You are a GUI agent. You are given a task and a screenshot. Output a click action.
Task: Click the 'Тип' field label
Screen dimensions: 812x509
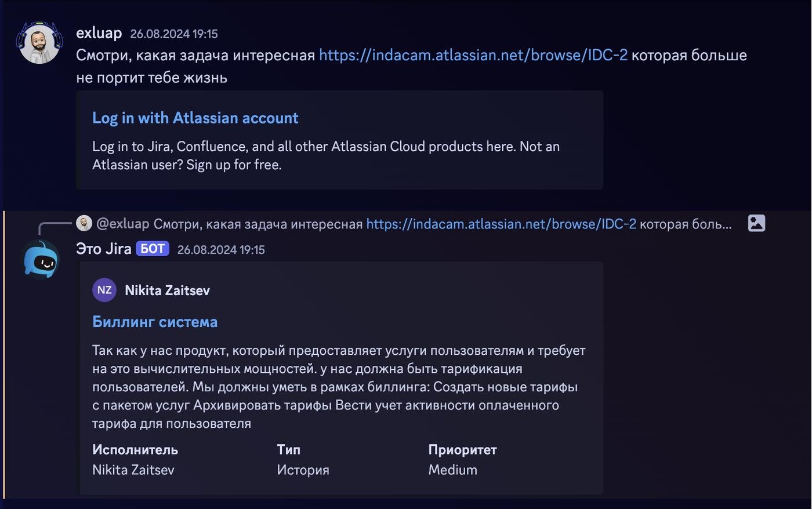288,450
